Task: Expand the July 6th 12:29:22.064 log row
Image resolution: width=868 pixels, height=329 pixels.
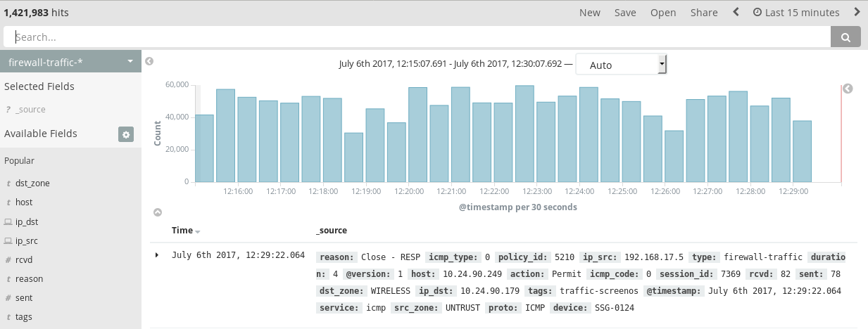Action: click(x=157, y=254)
